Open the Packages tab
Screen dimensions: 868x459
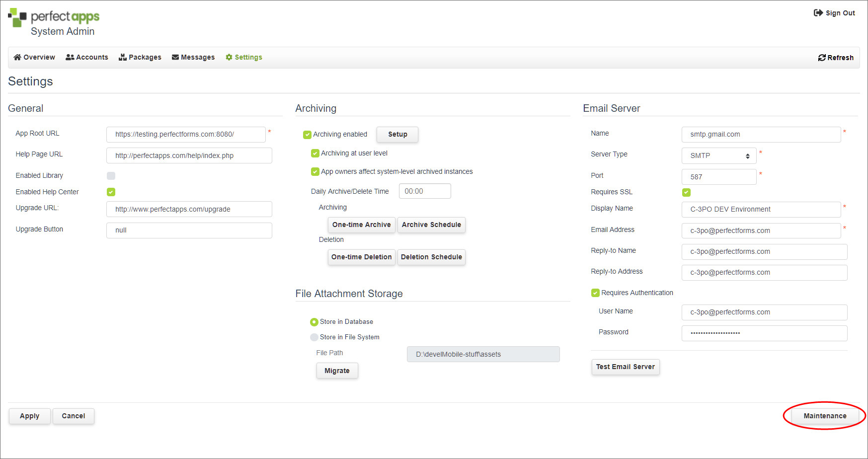tap(140, 57)
